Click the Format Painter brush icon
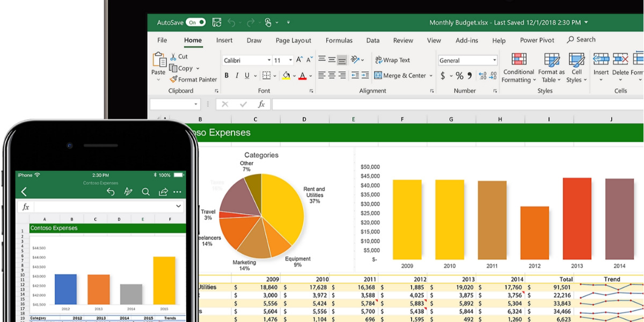Viewport: 644px width, 322px height. (x=173, y=79)
